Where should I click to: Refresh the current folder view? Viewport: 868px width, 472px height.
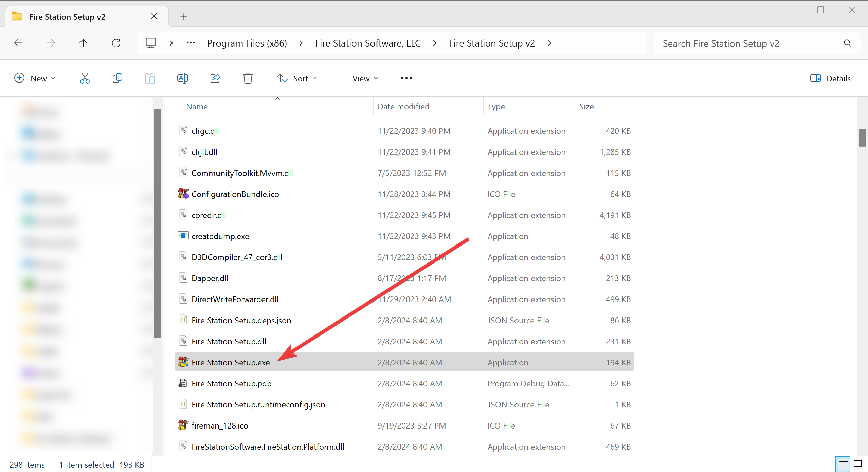click(116, 43)
